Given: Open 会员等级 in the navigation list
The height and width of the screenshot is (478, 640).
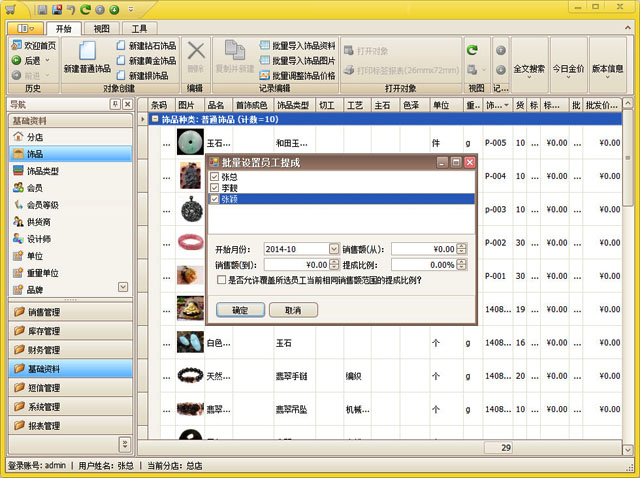Looking at the screenshot, I should point(71,205).
